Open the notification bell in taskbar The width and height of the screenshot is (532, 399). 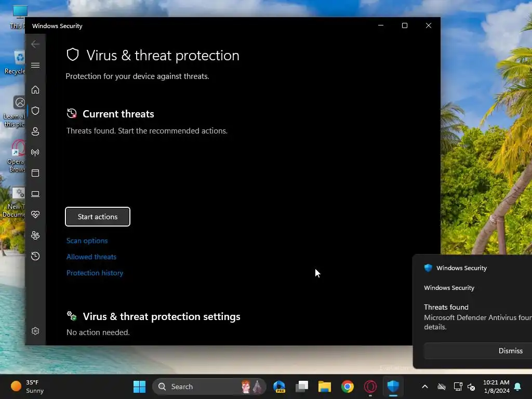518,387
